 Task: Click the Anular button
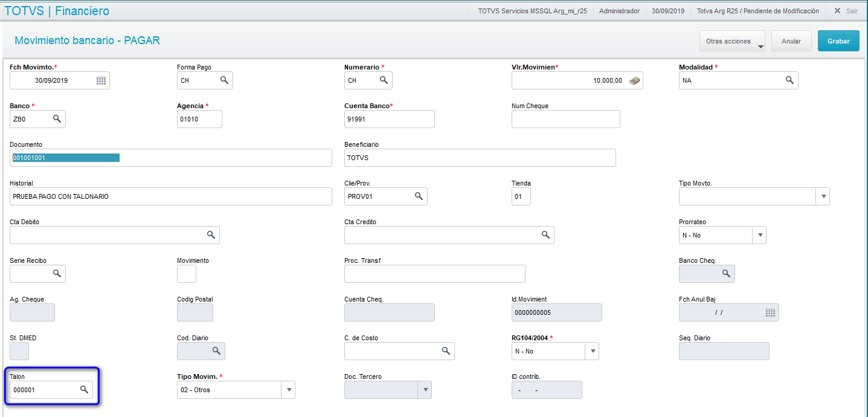tap(791, 41)
